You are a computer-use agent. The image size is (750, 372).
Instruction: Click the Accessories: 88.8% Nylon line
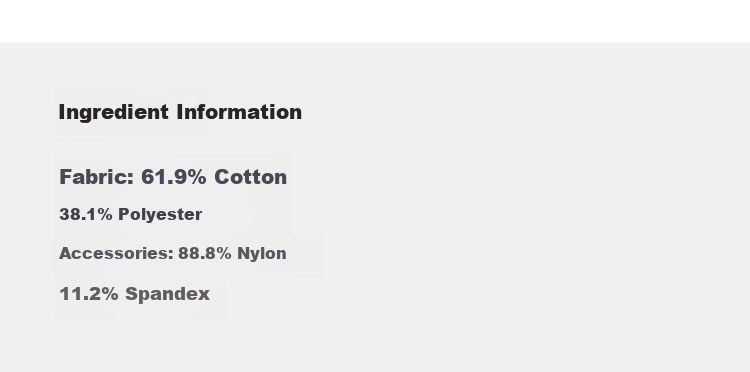(173, 254)
